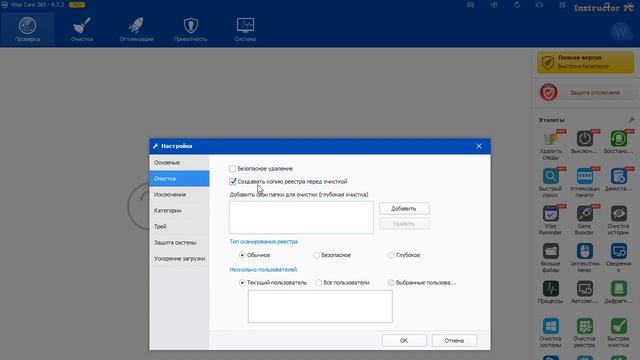The height and width of the screenshot is (360, 640).
Task: Launch the Процессы monitor utility
Action: pyautogui.click(x=550, y=292)
